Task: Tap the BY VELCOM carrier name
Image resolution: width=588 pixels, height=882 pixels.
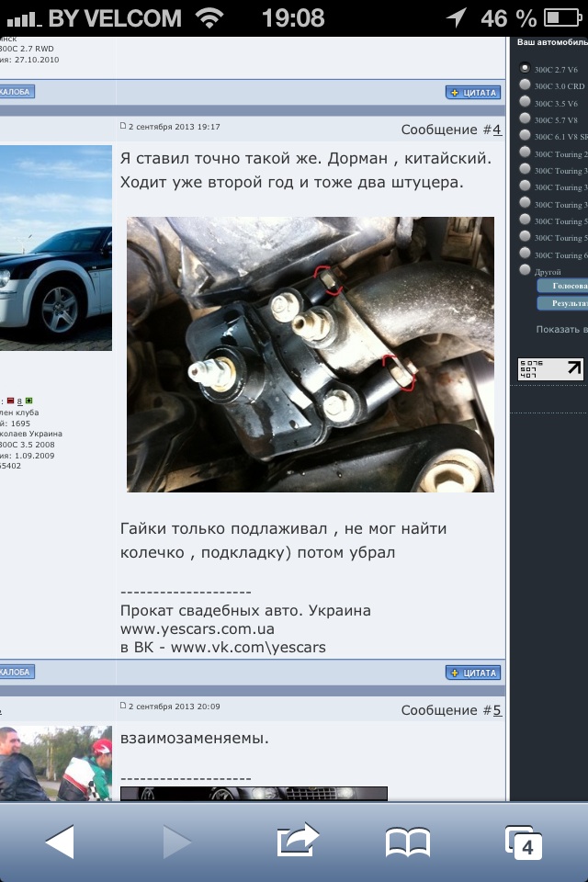Action: [x=115, y=18]
